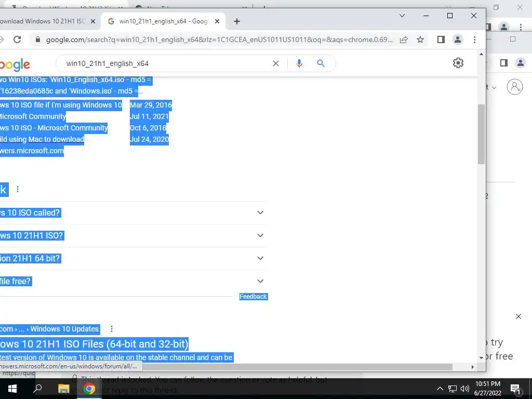Open the Chrome three-dot menu in front window

pyautogui.click(x=474, y=39)
